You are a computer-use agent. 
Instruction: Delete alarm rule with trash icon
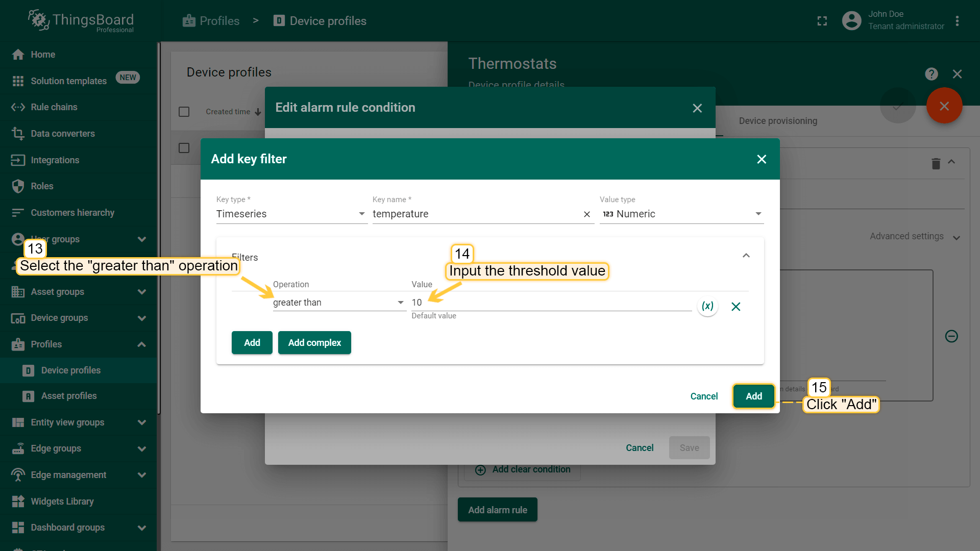(936, 163)
